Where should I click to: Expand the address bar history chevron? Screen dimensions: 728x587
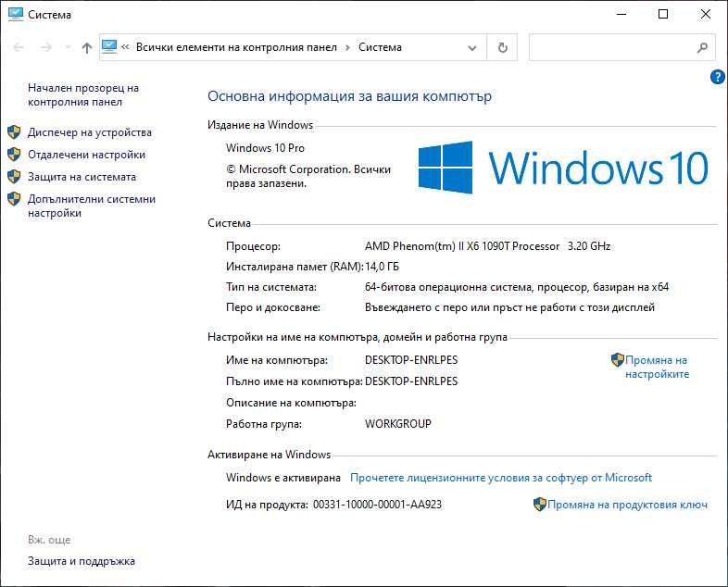[x=471, y=48]
